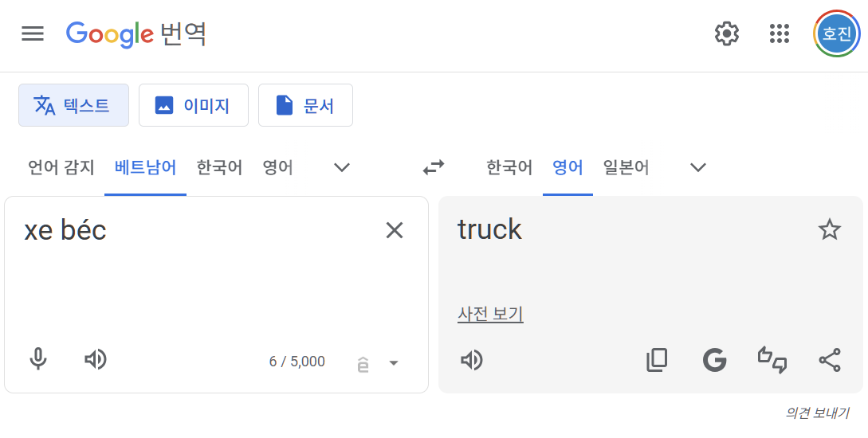Switch to 이미지 translation mode

coord(193,105)
